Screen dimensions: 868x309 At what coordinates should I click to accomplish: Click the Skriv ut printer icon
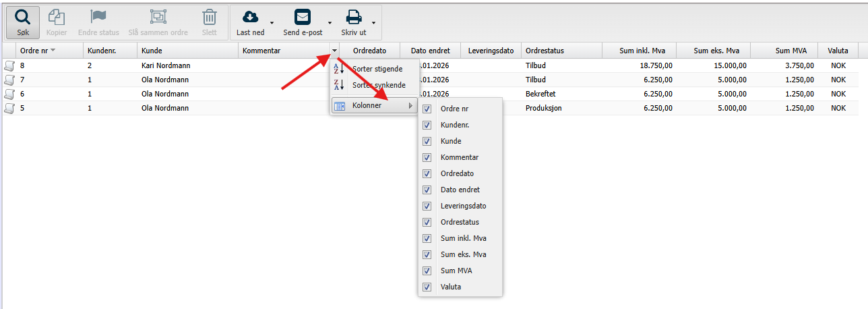click(354, 18)
